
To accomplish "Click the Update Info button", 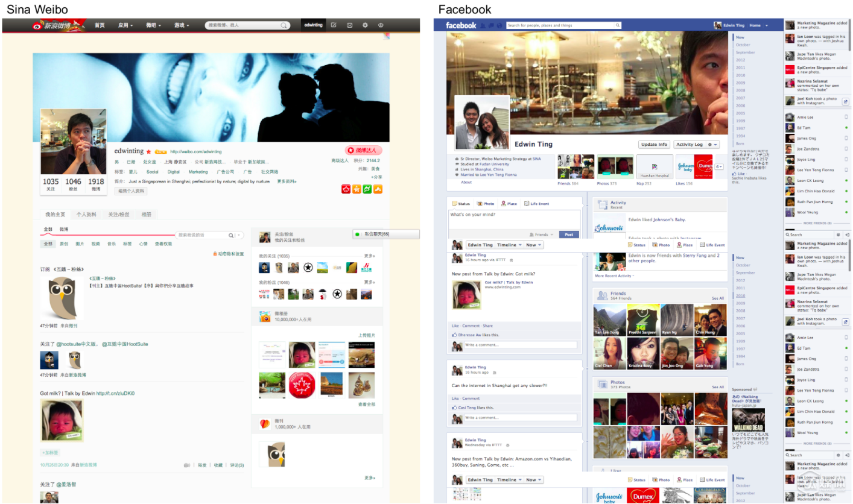I will [654, 145].
